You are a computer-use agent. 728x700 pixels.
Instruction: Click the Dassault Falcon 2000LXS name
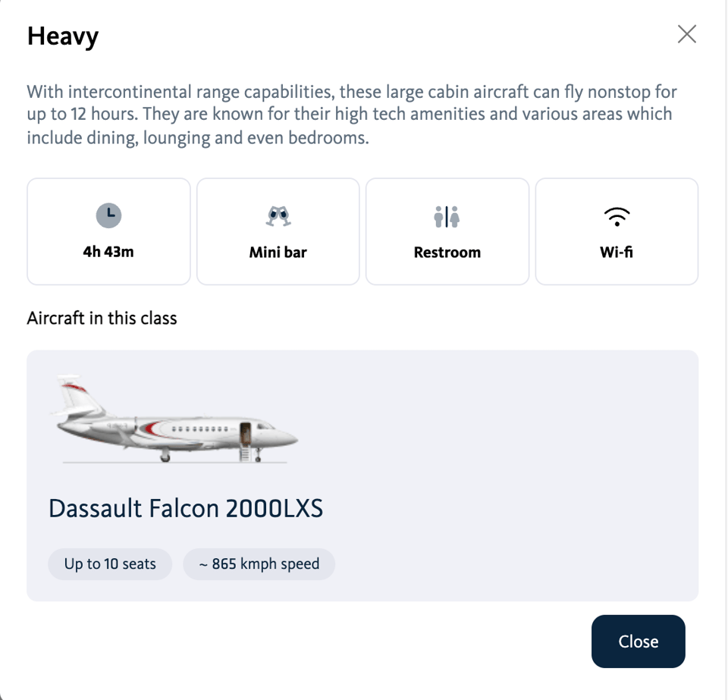186,508
